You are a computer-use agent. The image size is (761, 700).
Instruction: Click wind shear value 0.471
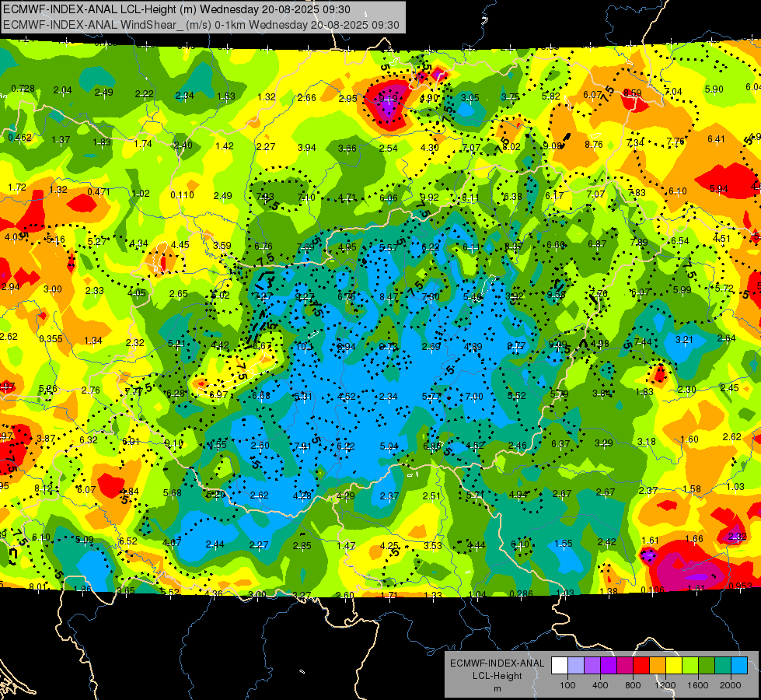pos(99,192)
